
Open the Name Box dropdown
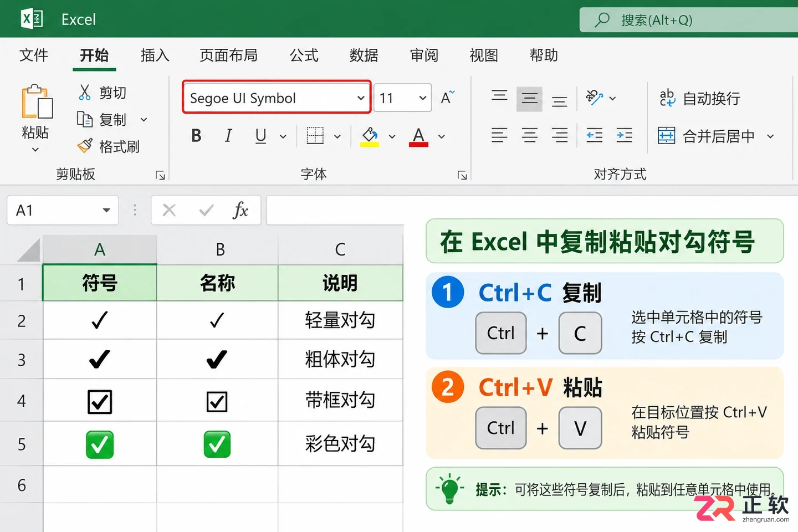click(106, 211)
